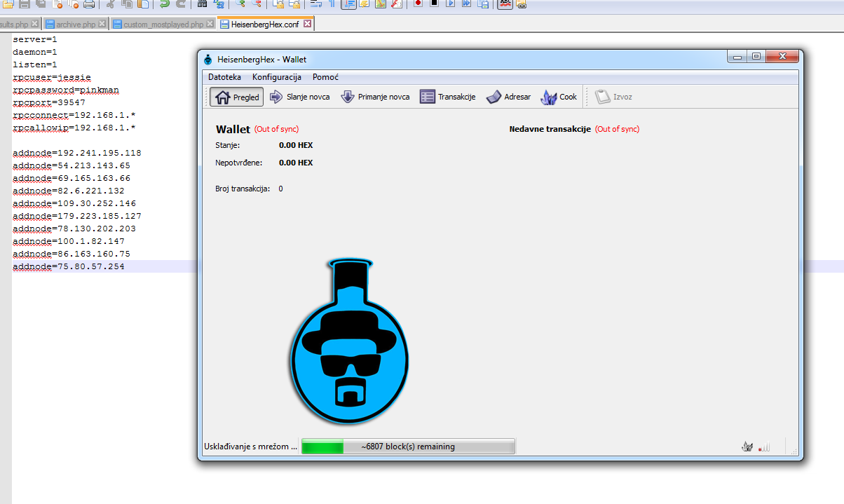Click the Play macro icon

click(x=451, y=5)
